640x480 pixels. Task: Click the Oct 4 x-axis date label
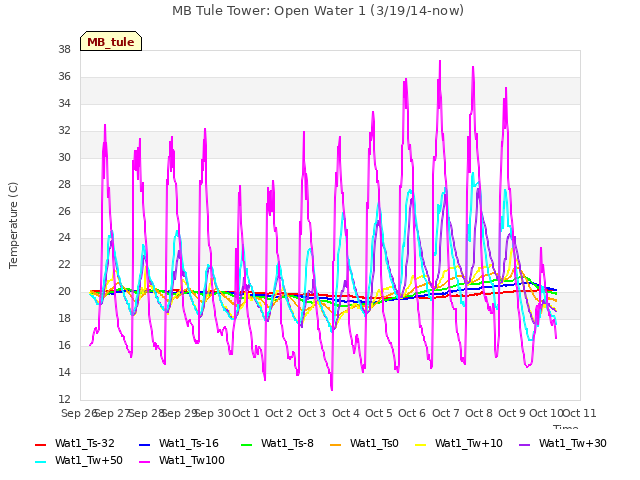pyautogui.click(x=346, y=413)
